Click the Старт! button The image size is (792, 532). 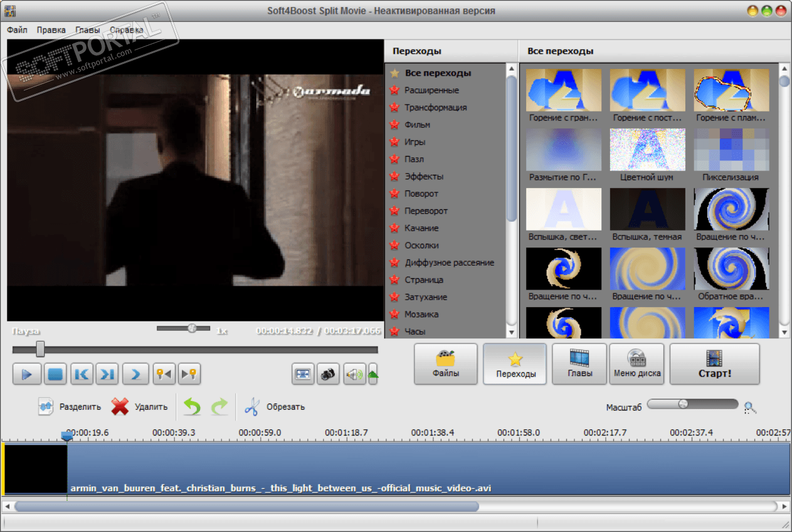tap(714, 364)
